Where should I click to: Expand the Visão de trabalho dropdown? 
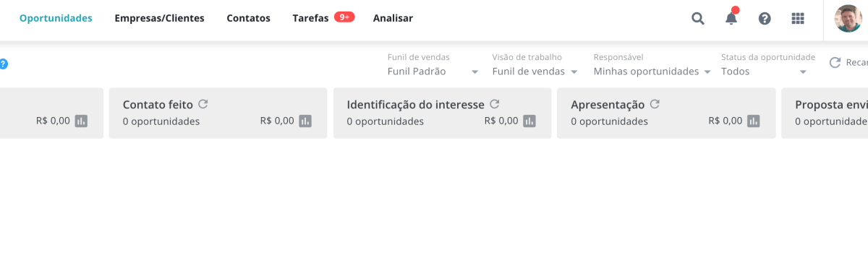click(535, 72)
